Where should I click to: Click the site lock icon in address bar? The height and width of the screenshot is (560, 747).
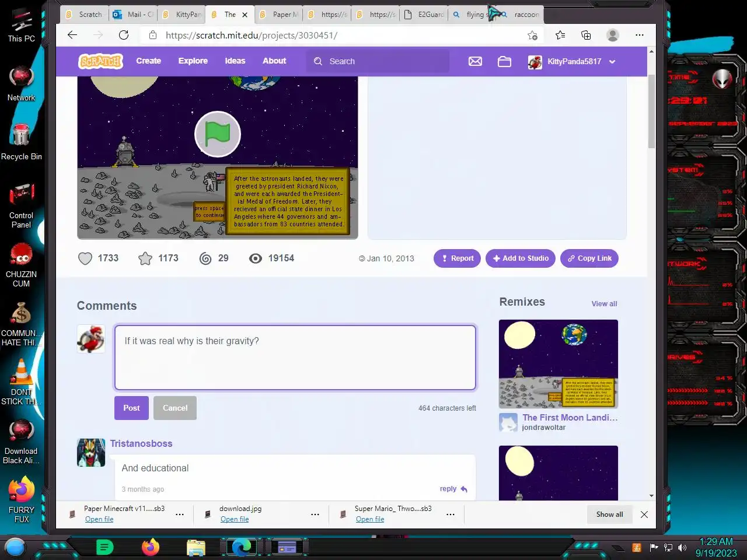point(153,35)
